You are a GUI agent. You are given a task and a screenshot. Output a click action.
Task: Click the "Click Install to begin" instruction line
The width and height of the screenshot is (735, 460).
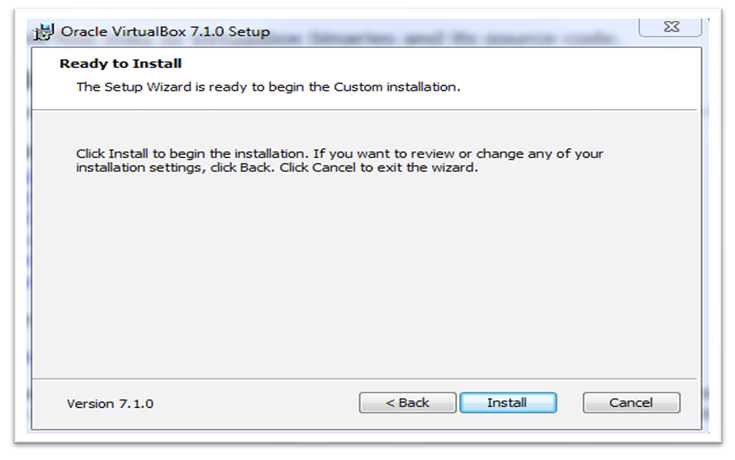point(340,154)
